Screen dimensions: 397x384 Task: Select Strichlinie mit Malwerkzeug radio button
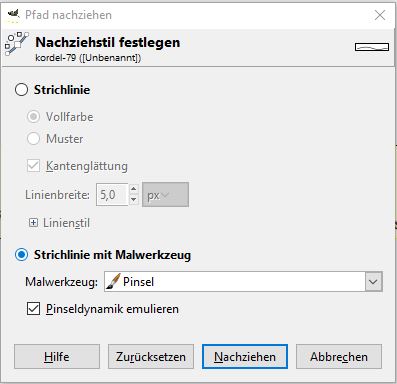21,255
